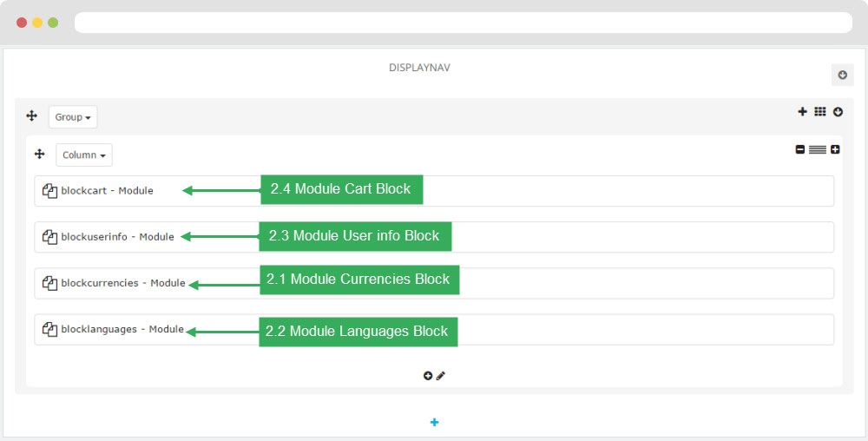Decrease column width with the minus icon
Screen dimensions: 868x441
coord(800,149)
